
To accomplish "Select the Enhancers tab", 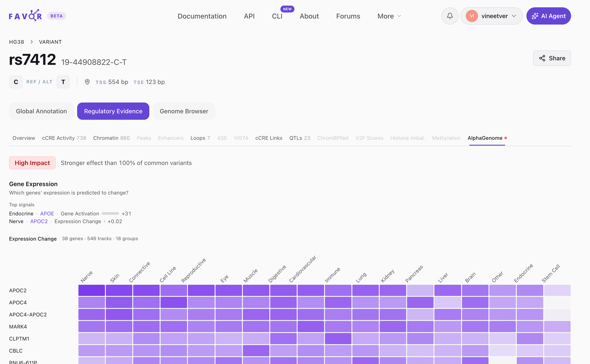I will click(171, 138).
